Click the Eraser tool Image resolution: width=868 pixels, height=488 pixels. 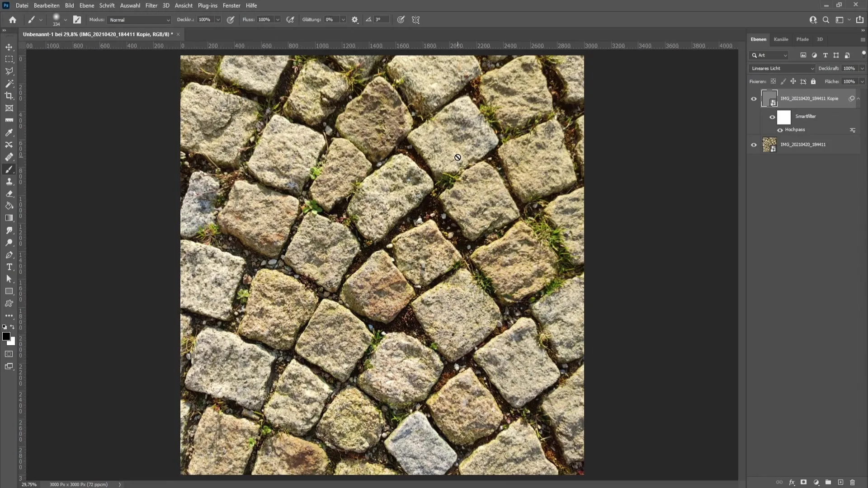[9, 194]
